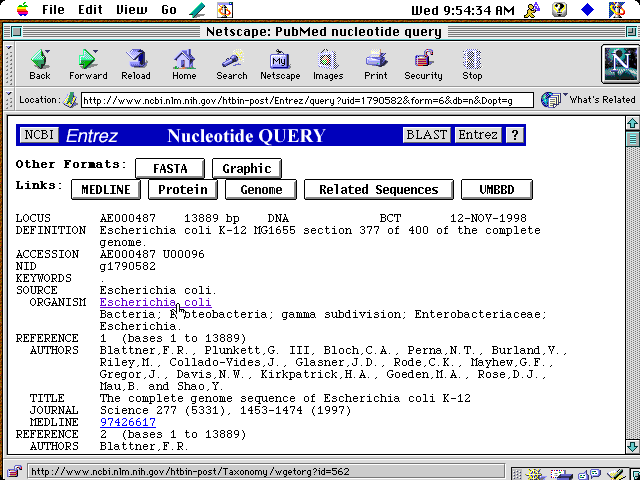Click the Images toolbar icon
640x480 pixels.
pyautogui.click(x=328, y=65)
